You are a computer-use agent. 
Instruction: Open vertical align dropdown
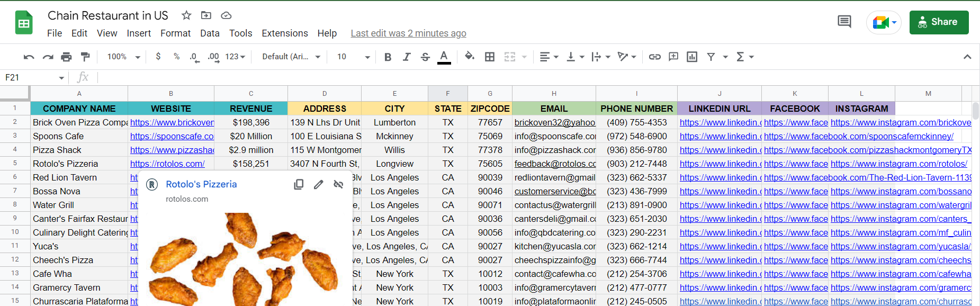(x=575, y=57)
